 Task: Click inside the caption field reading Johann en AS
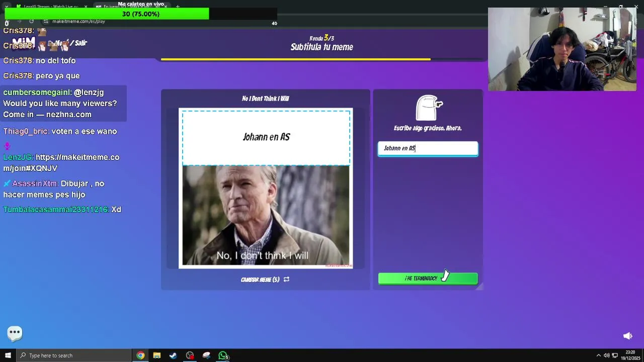tap(428, 148)
